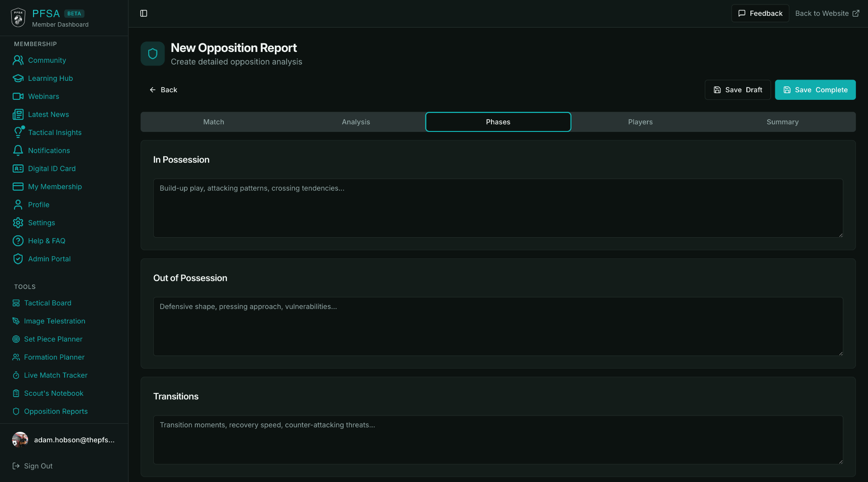Follow the Back to Website link
This screenshot has height=482, width=868.
(x=827, y=14)
